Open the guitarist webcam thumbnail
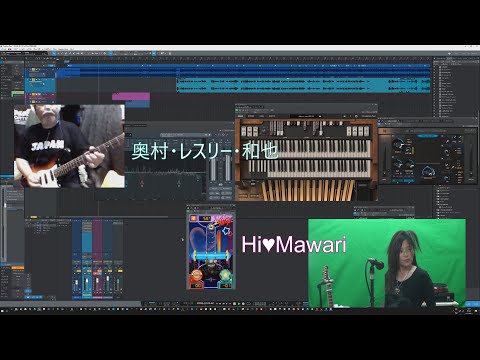Viewport: 480px width, 360px height. (69, 146)
